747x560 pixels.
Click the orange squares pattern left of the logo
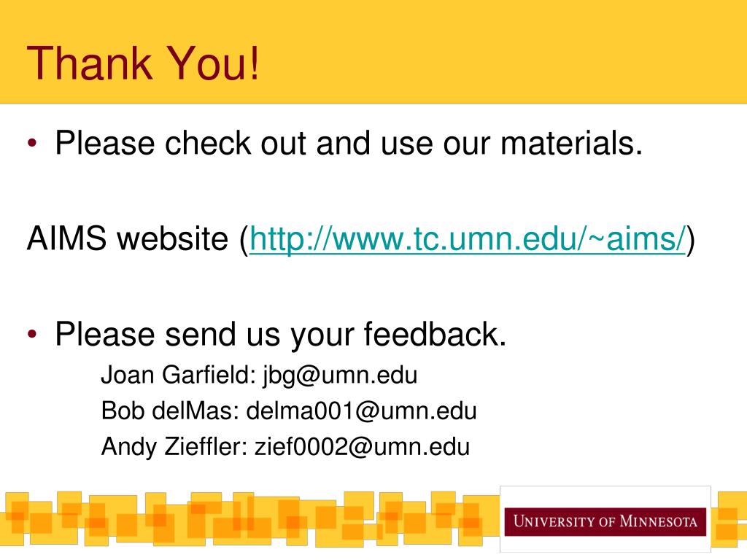click(249, 519)
